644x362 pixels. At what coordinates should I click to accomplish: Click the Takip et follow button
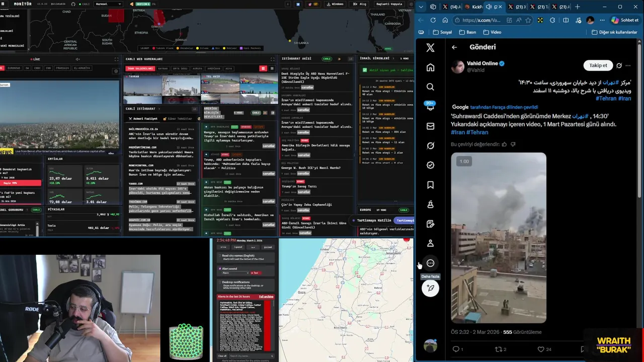click(598, 65)
